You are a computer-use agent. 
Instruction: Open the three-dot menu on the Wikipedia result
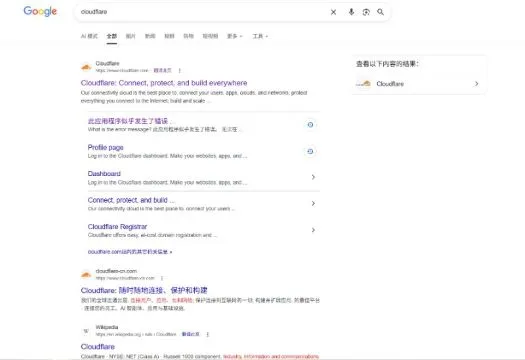coord(208,334)
